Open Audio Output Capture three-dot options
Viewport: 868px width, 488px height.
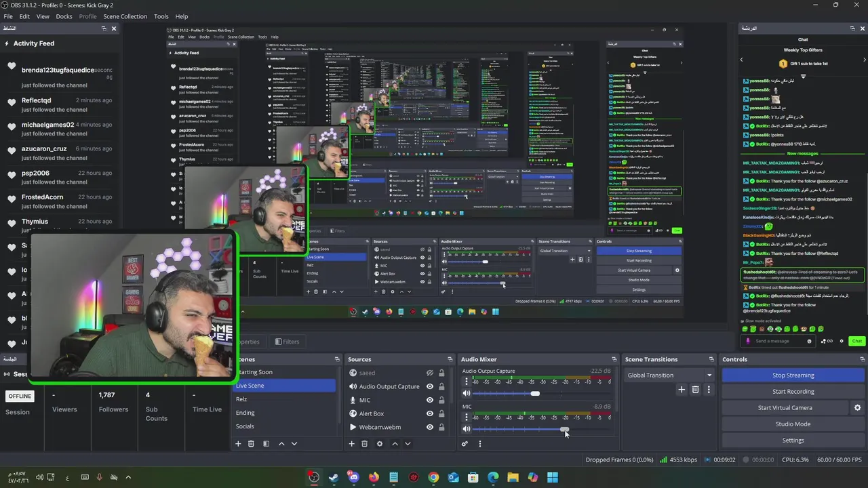pos(467,380)
